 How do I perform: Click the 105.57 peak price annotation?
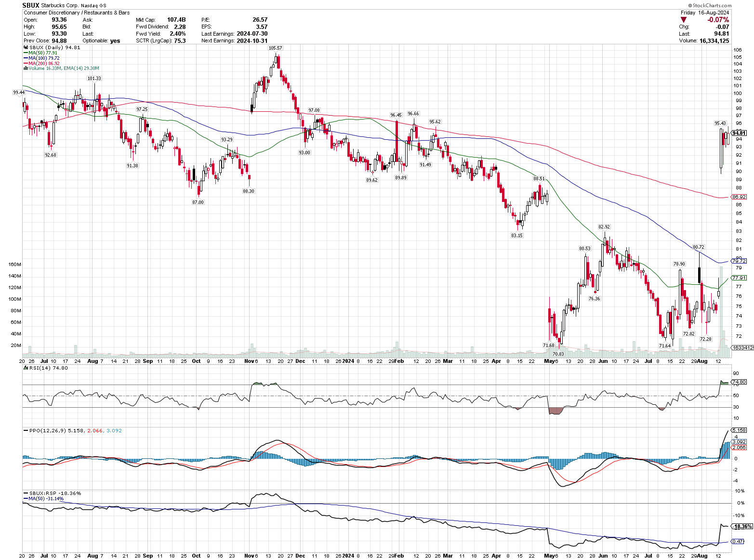pyautogui.click(x=276, y=48)
